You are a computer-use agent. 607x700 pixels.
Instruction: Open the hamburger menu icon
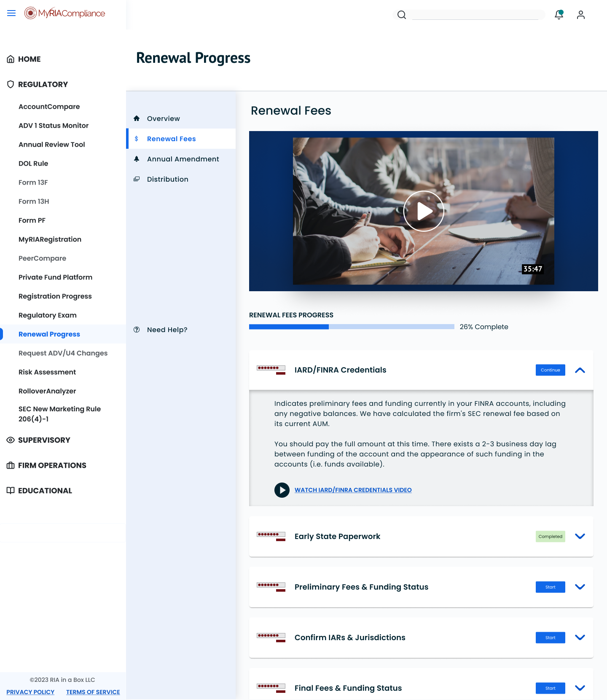(11, 13)
